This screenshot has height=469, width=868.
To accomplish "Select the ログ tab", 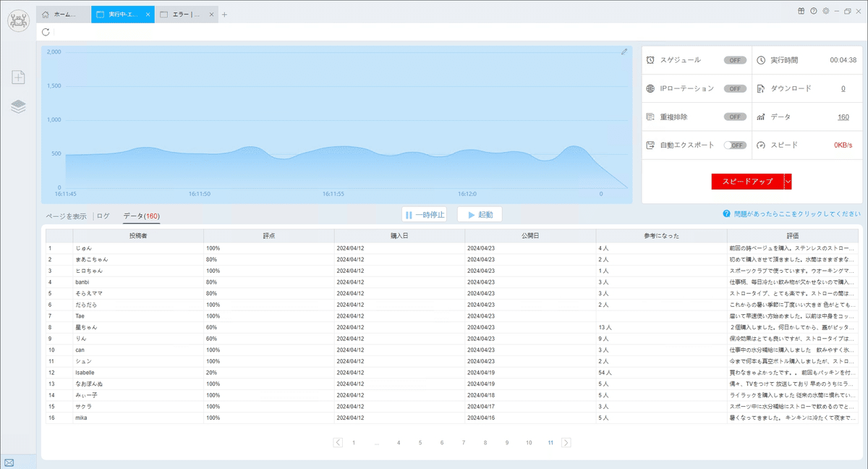I will coord(103,216).
